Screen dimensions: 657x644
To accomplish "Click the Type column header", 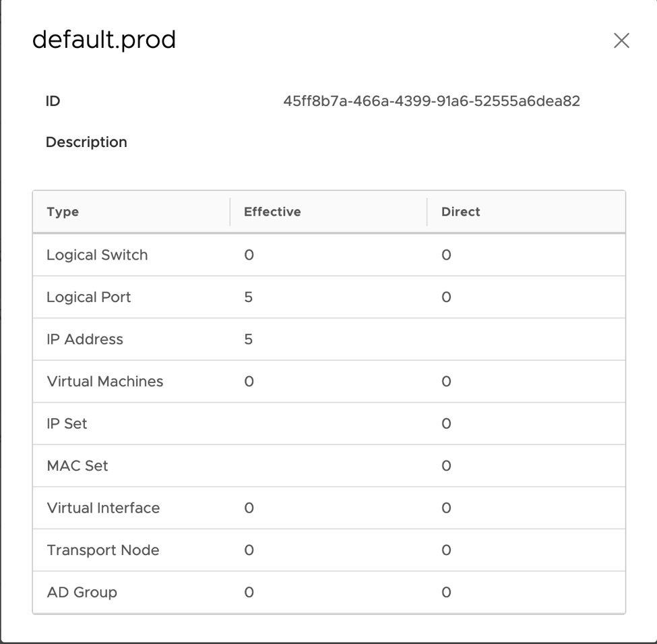I will (x=63, y=212).
